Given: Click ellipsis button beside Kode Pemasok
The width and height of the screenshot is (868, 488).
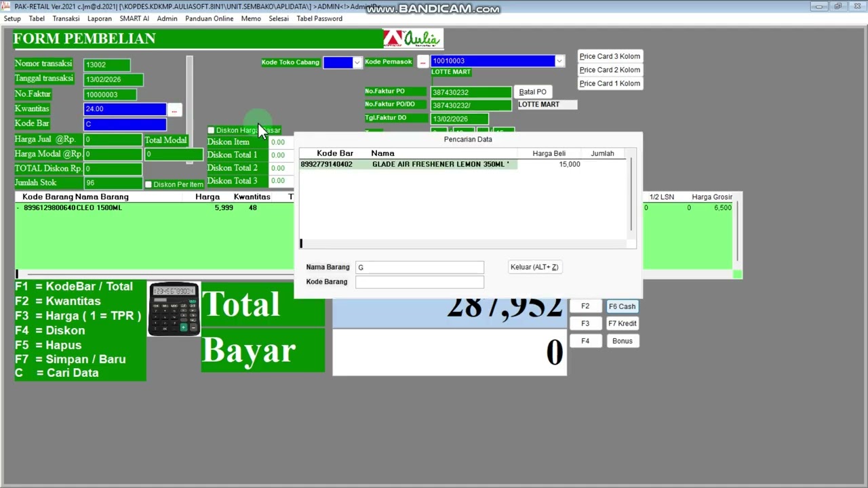Looking at the screenshot, I should pyautogui.click(x=422, y=62).
